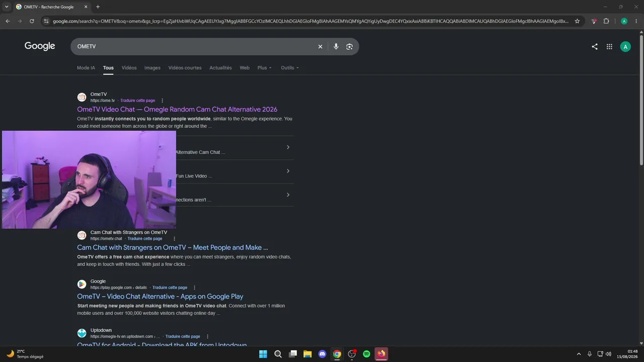Switch to Chrome on the taskbar
The height and width of the screenshot is (362, 644).
pos(337,354)
